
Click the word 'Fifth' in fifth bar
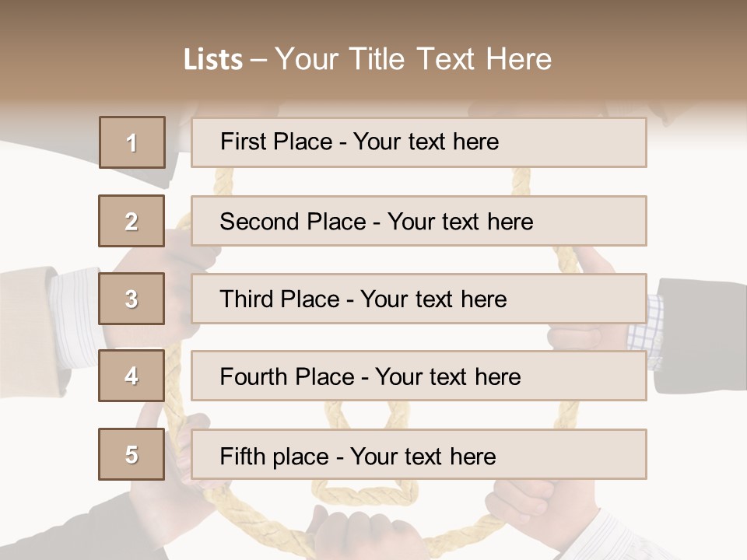click(x=242, y=457)
